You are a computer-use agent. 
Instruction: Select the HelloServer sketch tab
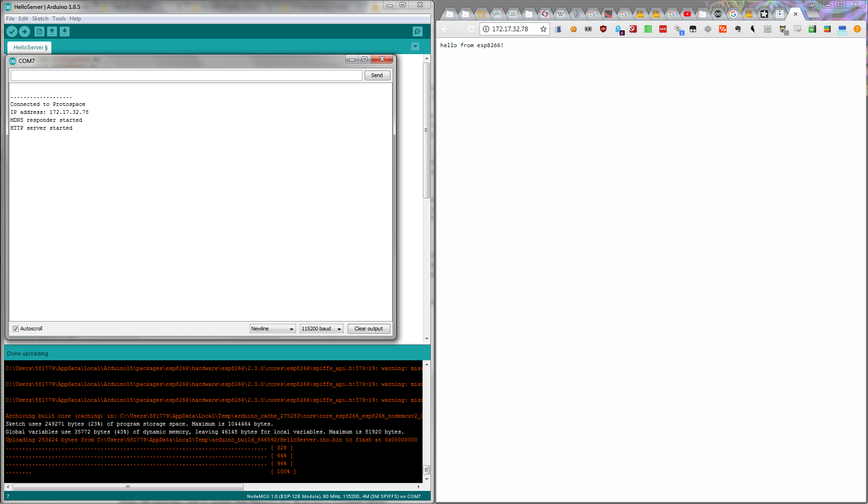[30, 48]
